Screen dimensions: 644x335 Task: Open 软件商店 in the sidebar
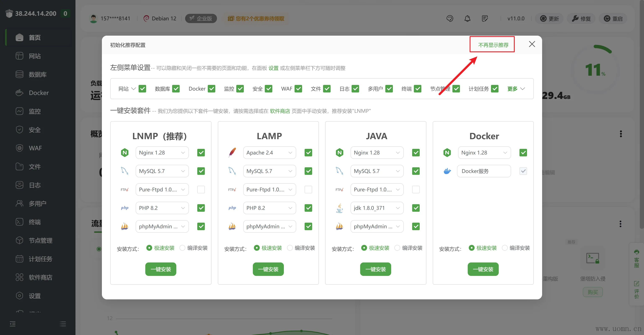(x=40, y=277)
